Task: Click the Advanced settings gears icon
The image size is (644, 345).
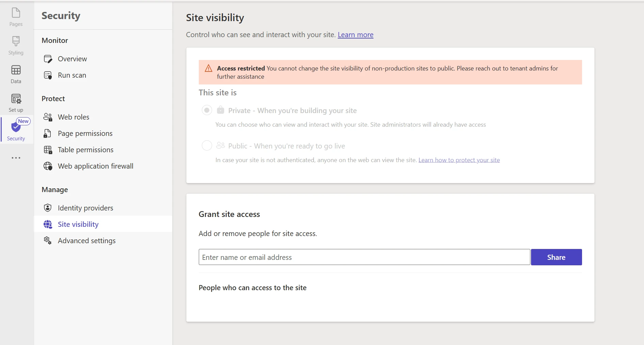Action: point(48,241)
